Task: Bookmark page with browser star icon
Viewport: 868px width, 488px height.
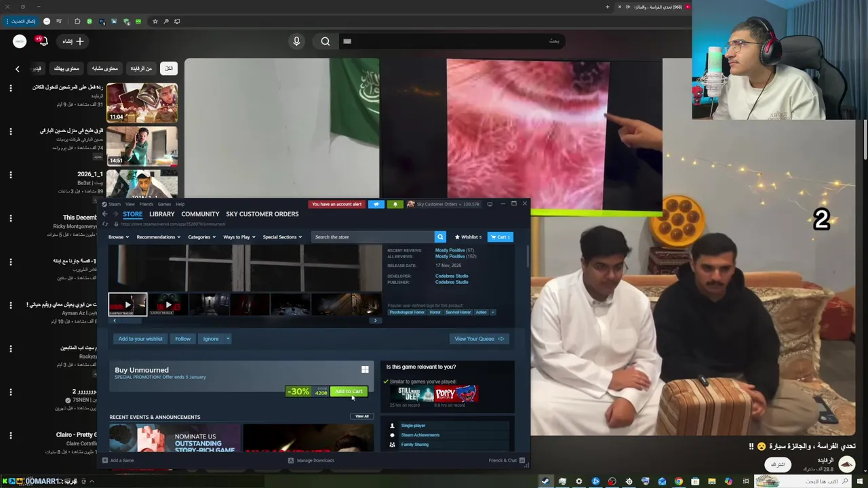Action: pos(155,21)
